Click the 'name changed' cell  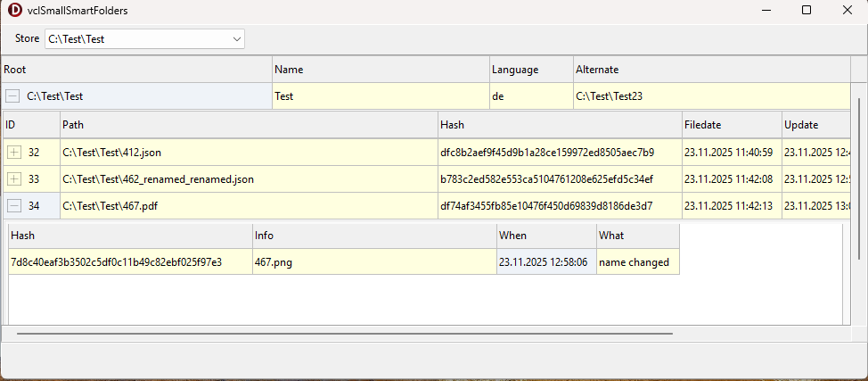637,262
